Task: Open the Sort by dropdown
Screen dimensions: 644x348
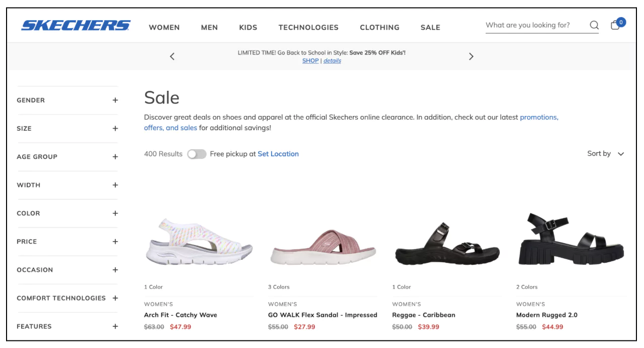Action: tap(606, 154)
